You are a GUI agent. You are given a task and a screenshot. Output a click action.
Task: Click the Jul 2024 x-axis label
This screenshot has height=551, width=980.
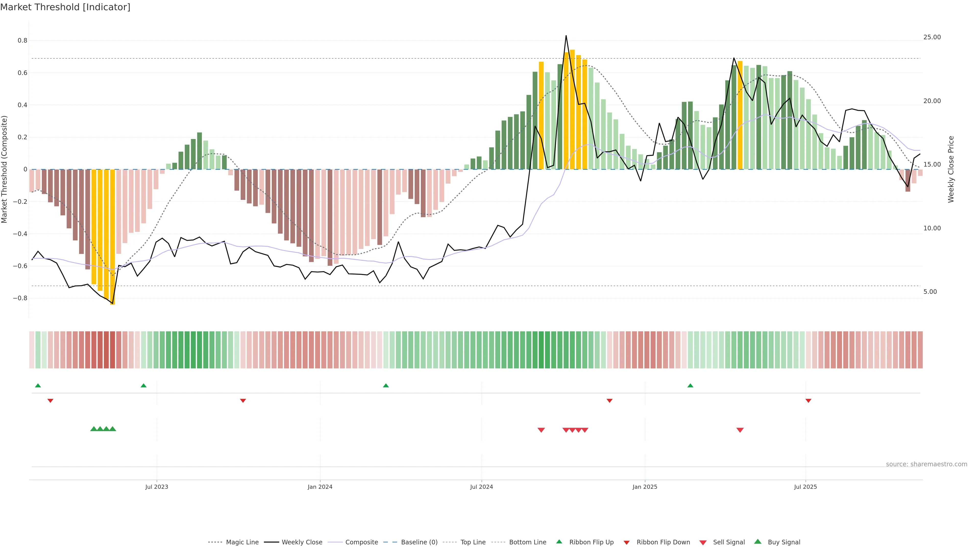pos(481,487)
